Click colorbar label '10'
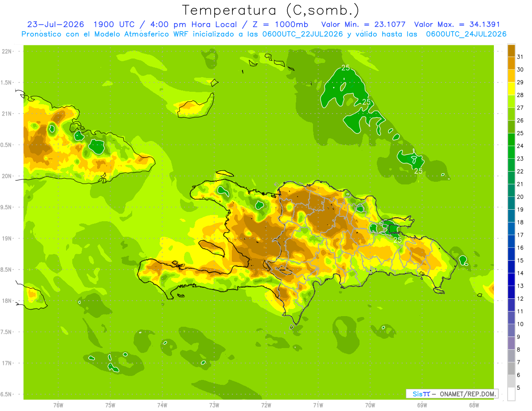This screenshot has width=532, height=411. point(520,324)
